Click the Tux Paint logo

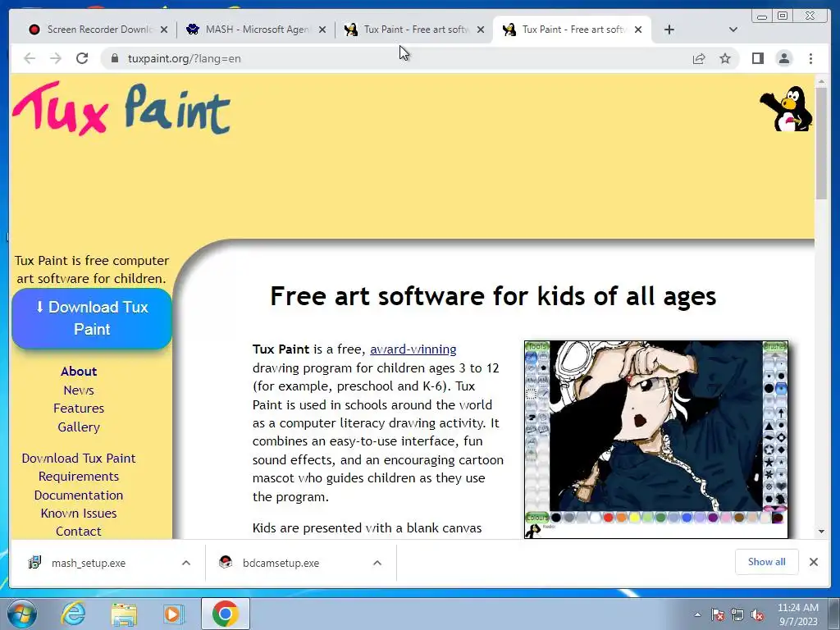121,109
